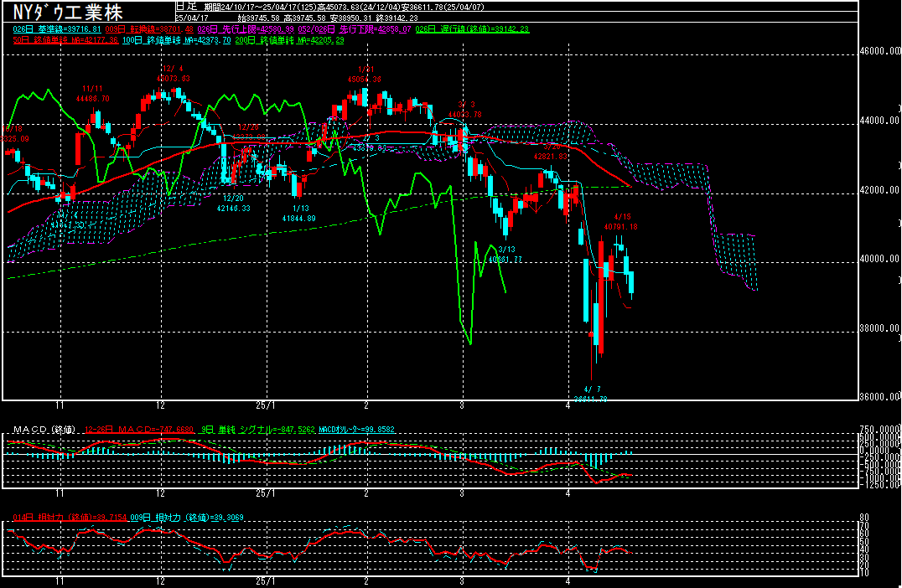Click the 026日 先行上限=42580.99 legend
Viewport: 902px width, 588px height.
[246, 28]
